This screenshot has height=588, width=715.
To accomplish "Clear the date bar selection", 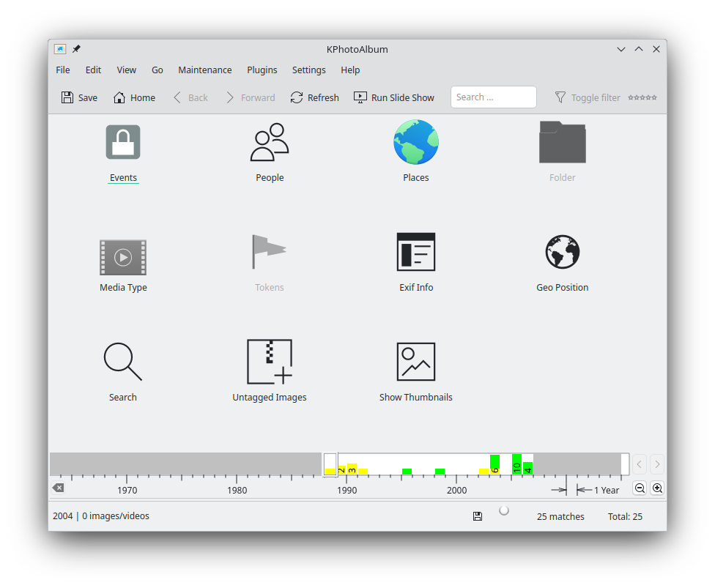I will coord(59,488).
